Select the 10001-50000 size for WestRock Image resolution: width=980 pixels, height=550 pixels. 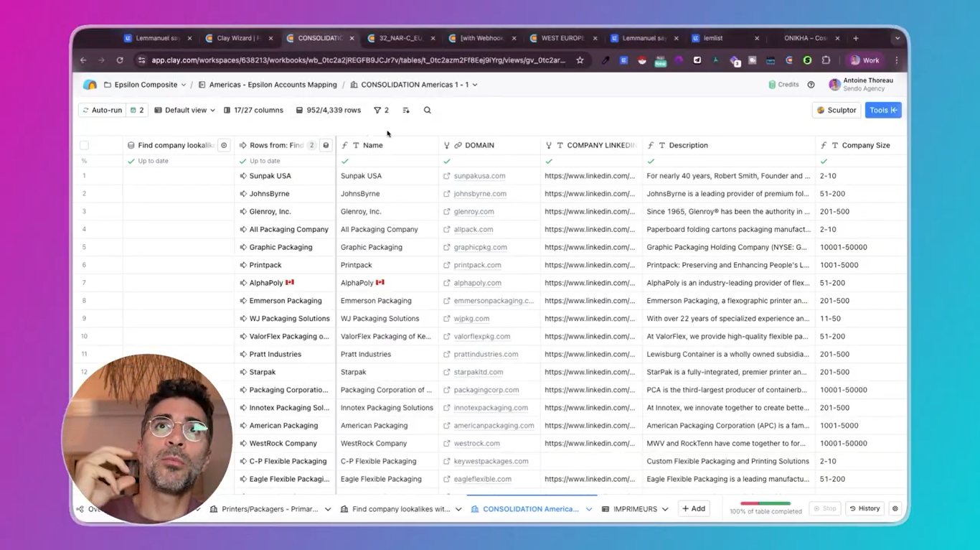tap(861, 444)
